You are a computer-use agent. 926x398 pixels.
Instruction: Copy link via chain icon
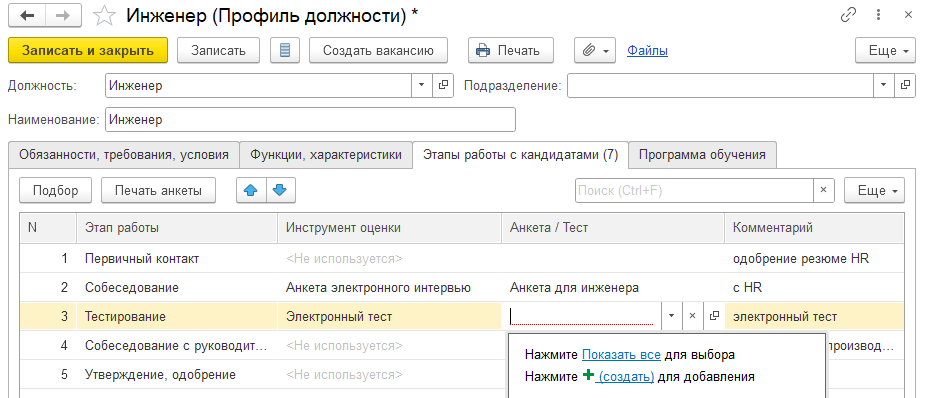(848, 15)
